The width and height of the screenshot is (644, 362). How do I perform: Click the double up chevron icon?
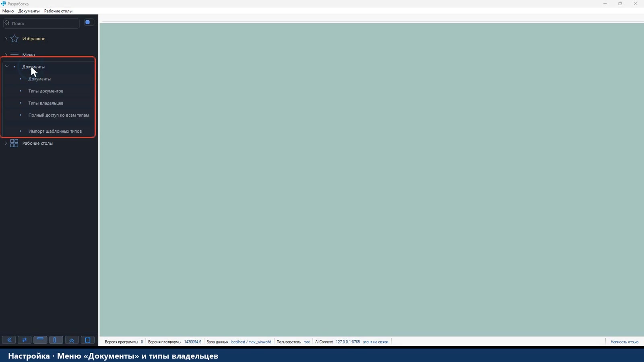[x=72, y=340]
